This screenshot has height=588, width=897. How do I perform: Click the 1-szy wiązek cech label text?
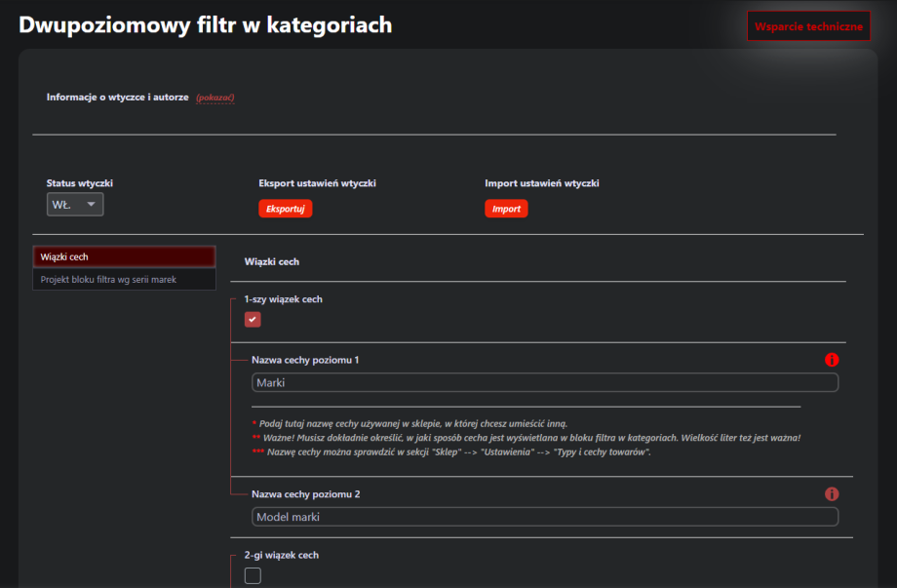coord(283,299)
